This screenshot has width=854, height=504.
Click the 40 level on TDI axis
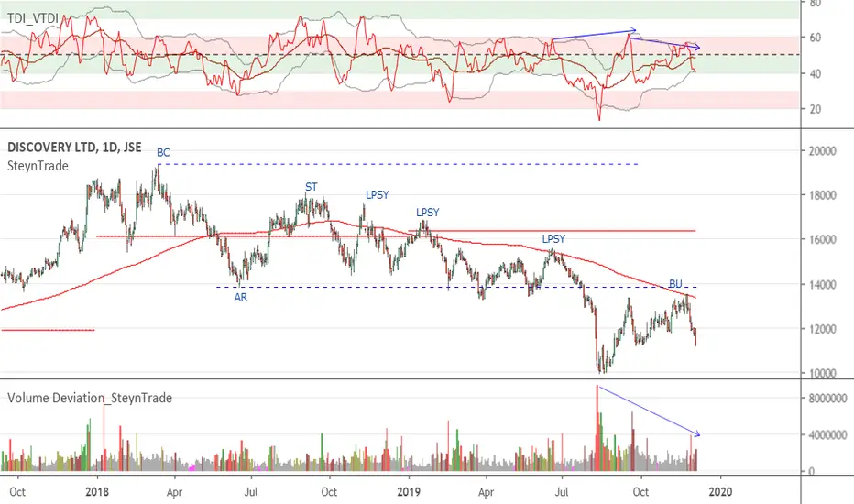tap(815, 73)
